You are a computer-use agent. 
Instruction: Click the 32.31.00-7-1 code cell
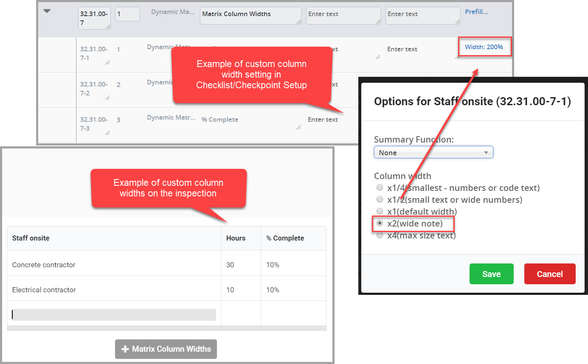(x=94, y=53)
